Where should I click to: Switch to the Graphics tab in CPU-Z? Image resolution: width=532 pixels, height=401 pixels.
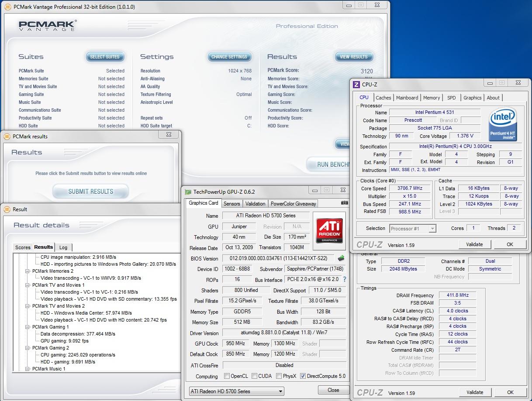[x=472, y=98]
